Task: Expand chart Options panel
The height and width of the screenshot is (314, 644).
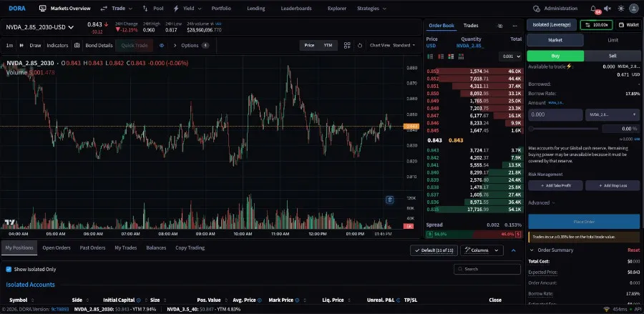Action: pyautogui.click(x=190, y=46)
